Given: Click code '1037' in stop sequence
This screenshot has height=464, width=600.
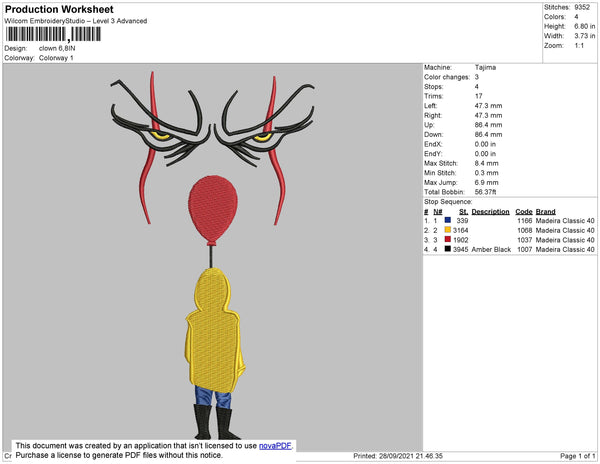Looking at the screenshot, I should 525,240.
